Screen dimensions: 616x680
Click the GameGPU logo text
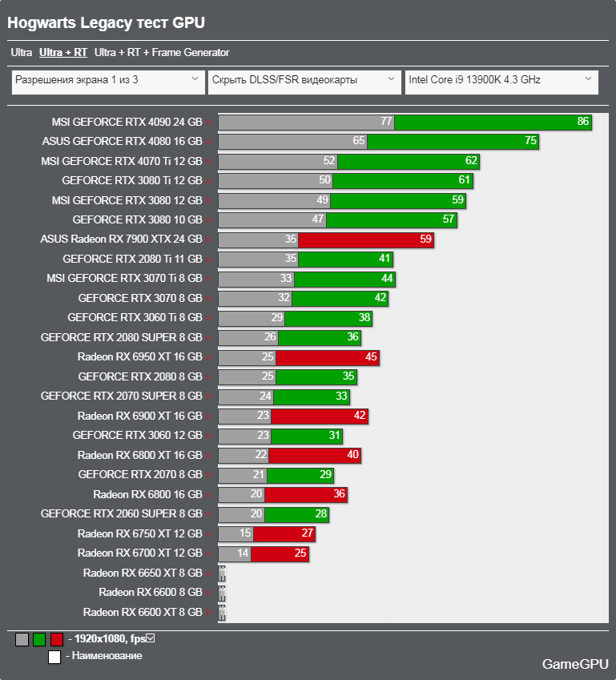tap(575, 664)
